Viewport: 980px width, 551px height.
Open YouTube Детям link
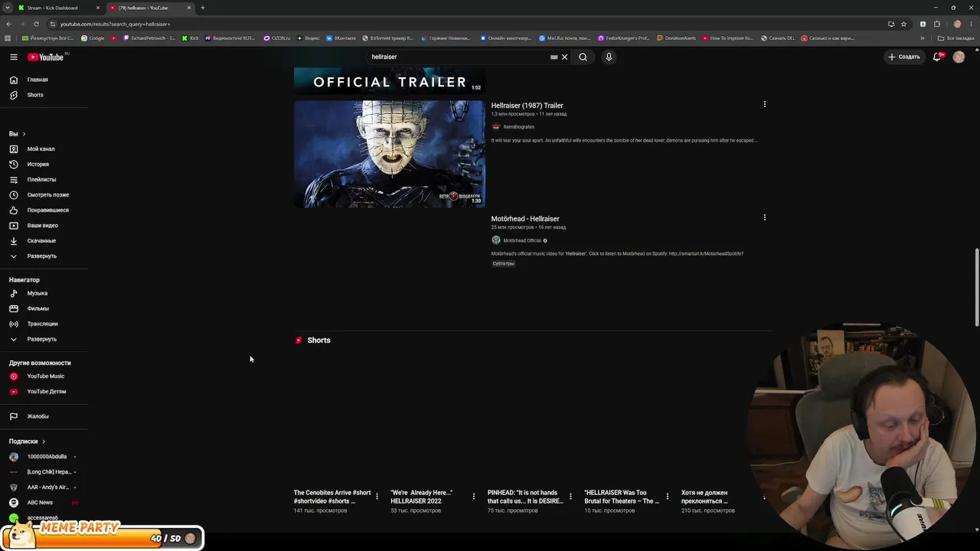(46, 392)
